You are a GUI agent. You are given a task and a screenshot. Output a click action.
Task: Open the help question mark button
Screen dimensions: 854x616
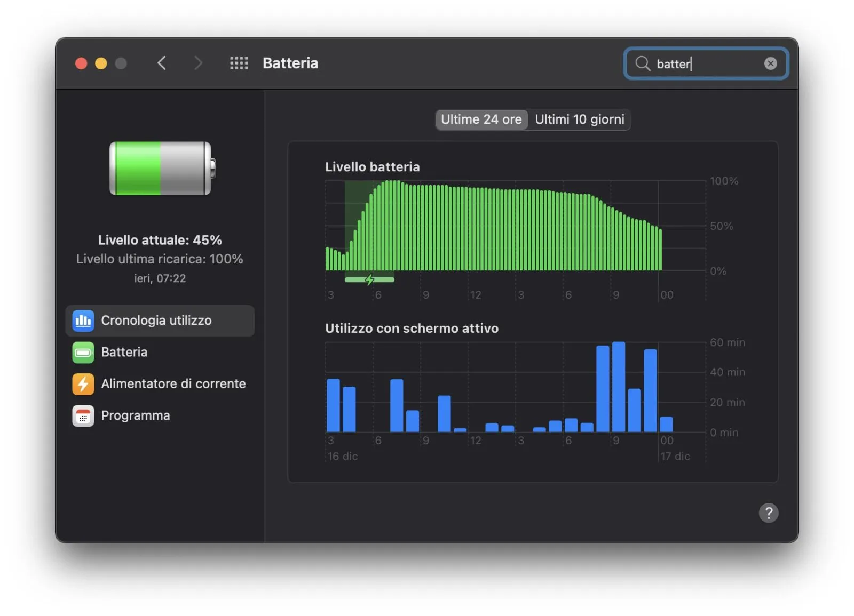coord(769,513)
